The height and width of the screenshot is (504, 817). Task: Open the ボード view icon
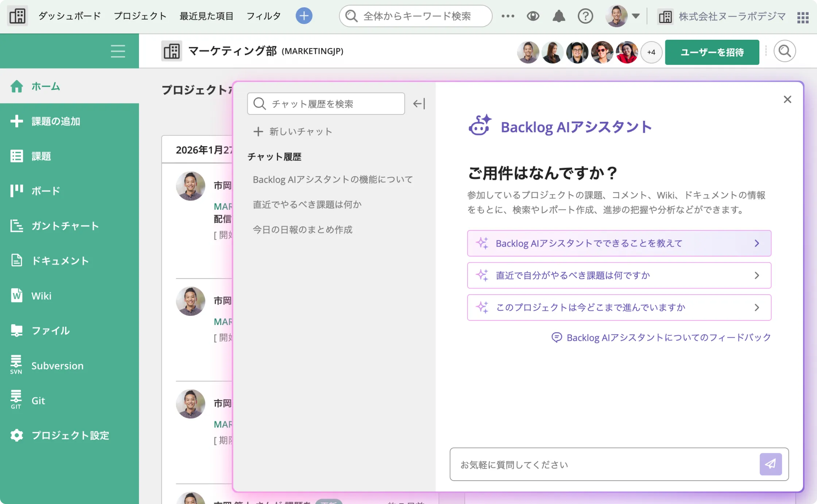tap(16, 190)
